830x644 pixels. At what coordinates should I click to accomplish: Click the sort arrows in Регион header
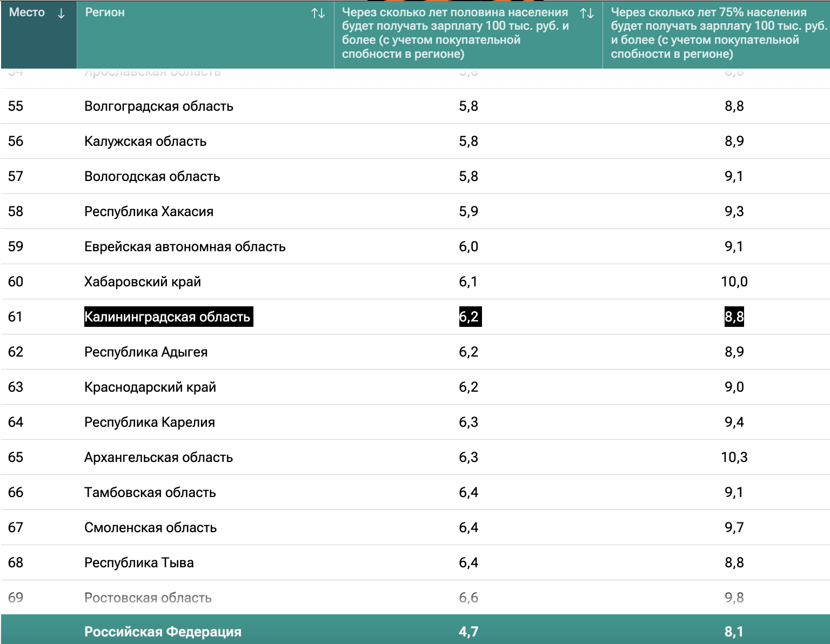[318, 14]
